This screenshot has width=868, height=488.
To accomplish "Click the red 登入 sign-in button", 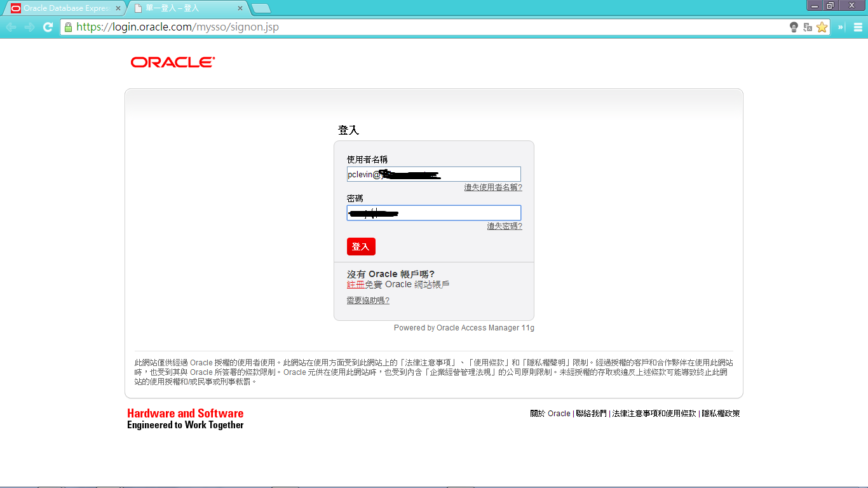I will pyautogui.click(x=361, y=247).
